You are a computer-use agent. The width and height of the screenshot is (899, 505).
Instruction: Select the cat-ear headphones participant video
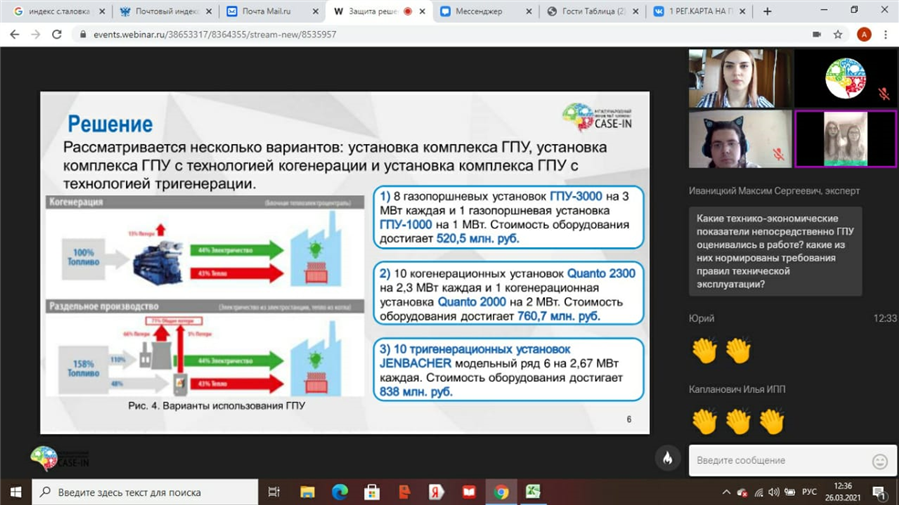tap(740, 139)
